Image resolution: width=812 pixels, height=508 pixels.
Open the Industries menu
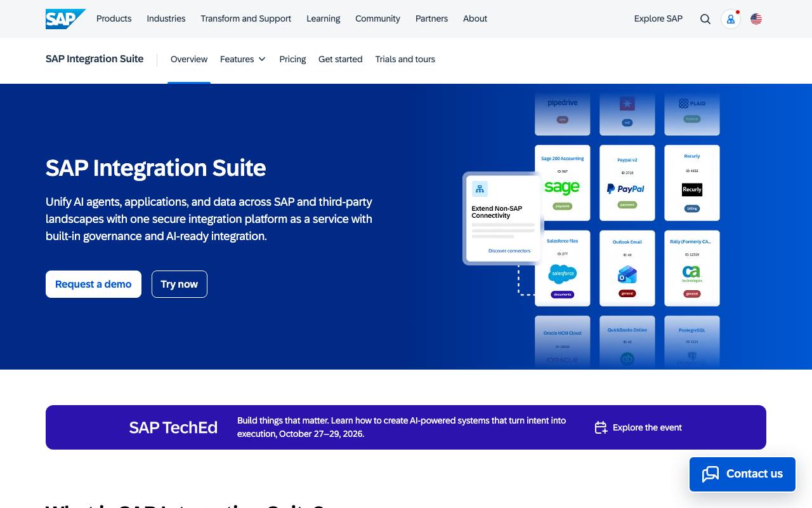[166, 19]
